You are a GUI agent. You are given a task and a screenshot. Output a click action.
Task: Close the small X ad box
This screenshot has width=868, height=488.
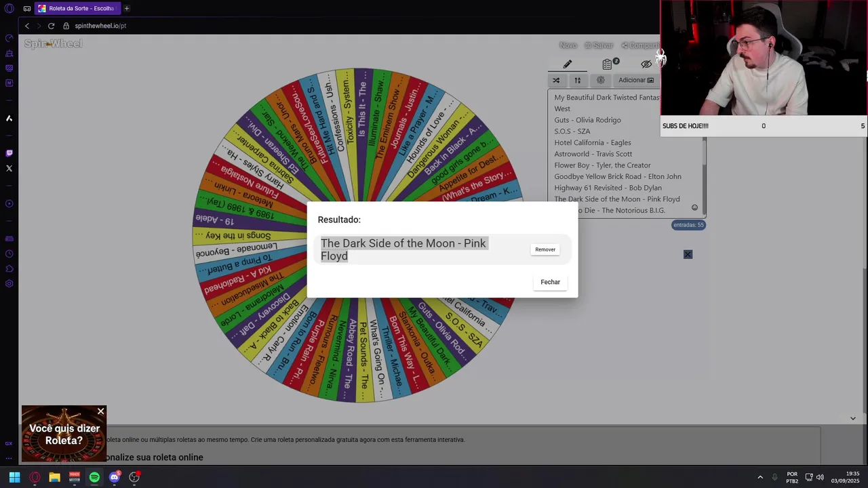pos(688,254)
